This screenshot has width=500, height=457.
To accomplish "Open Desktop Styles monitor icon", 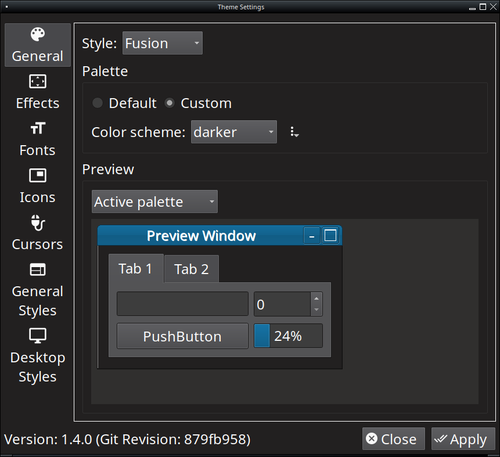I will point(37,336).
